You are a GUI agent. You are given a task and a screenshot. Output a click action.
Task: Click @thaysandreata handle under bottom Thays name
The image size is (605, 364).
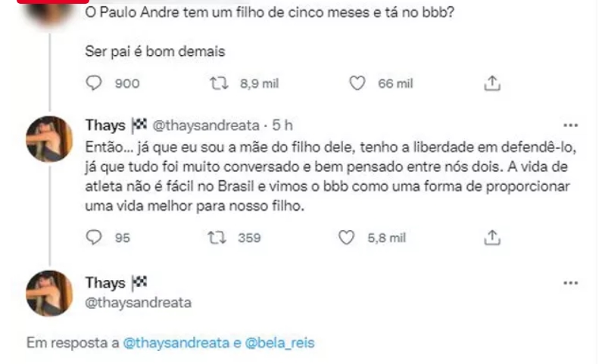coord(139,303)
